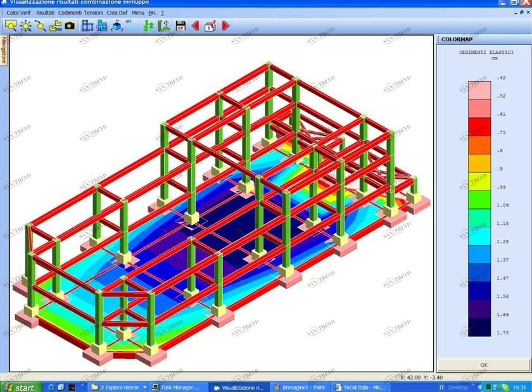Go to previous result with red left arrow

196,25
